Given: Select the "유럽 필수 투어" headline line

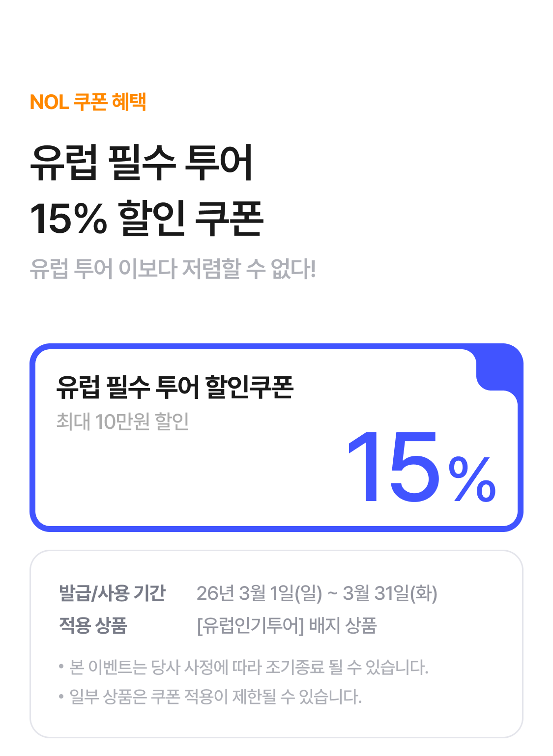Looking at the screenshot, I should (x=142, y=162).
